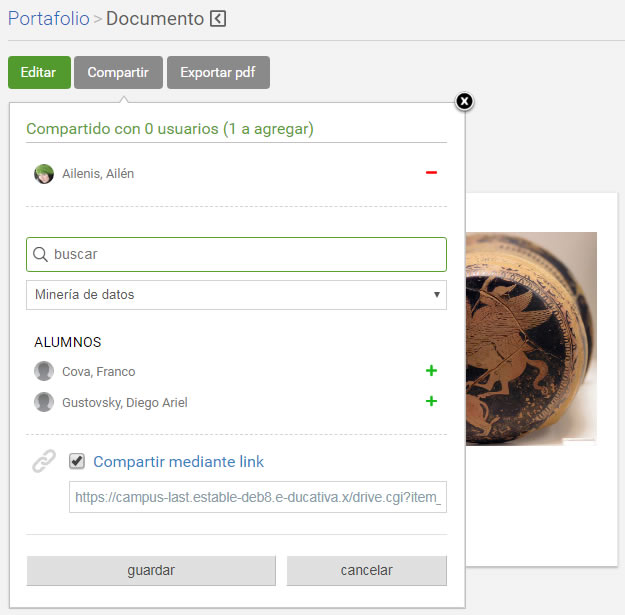Click Gustovsky, Diego Ariel avatar icon
Viewport: 625px width, 615px height.
coord(44,403)
